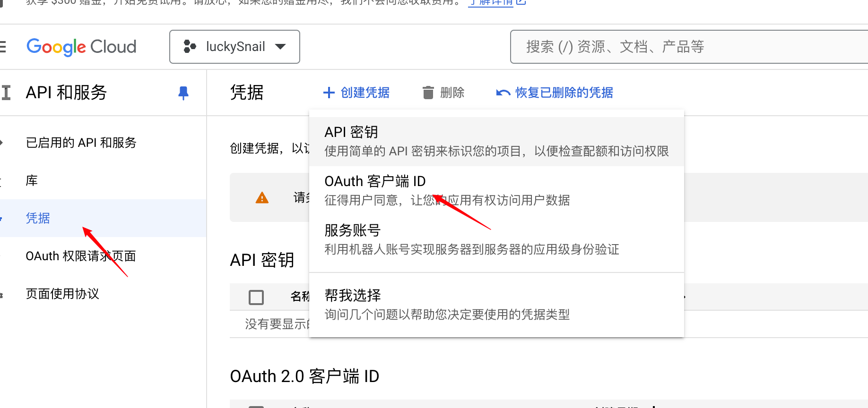Open the luckySnail project selector dropdown

(234, 47)
